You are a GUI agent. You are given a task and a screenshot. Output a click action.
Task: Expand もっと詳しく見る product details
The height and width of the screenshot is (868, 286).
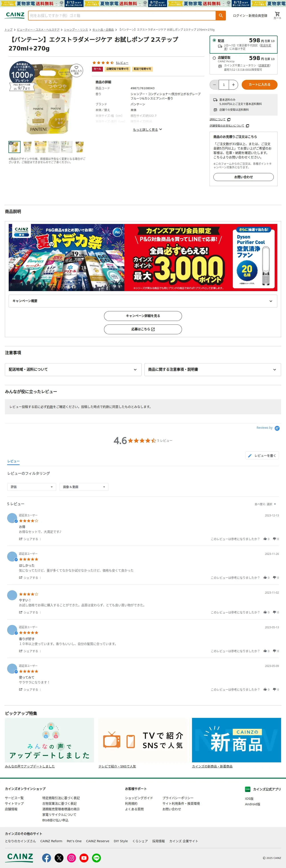(x=147, y=129)
